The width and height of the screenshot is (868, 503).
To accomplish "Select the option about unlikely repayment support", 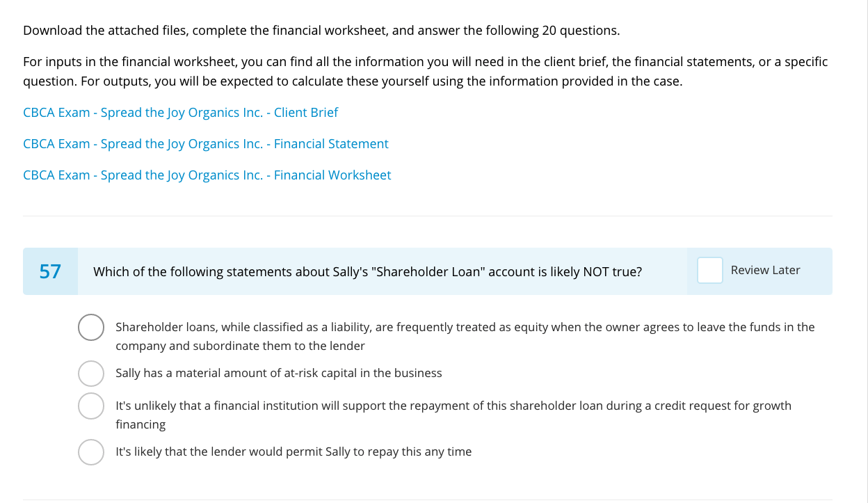I will (91, 406).
